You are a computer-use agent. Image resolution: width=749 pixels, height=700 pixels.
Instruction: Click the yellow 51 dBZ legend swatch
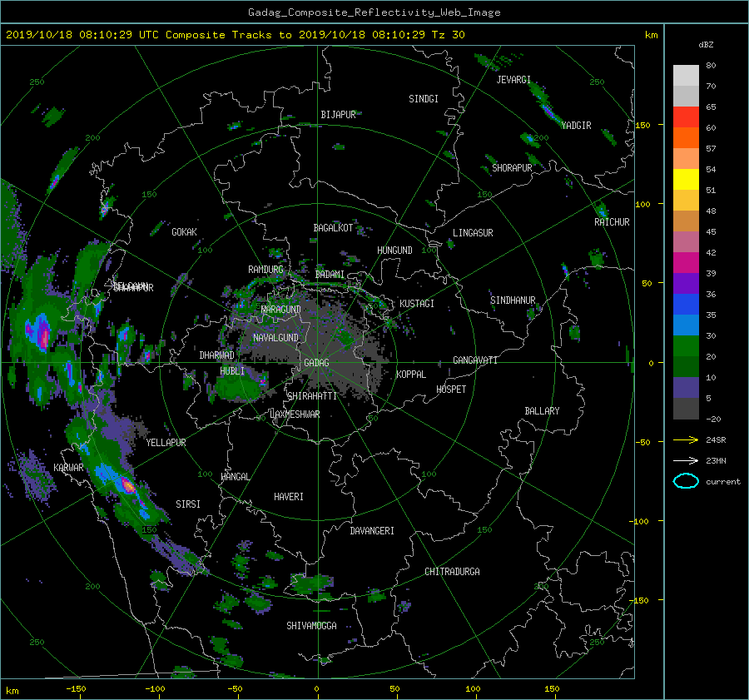686,180
